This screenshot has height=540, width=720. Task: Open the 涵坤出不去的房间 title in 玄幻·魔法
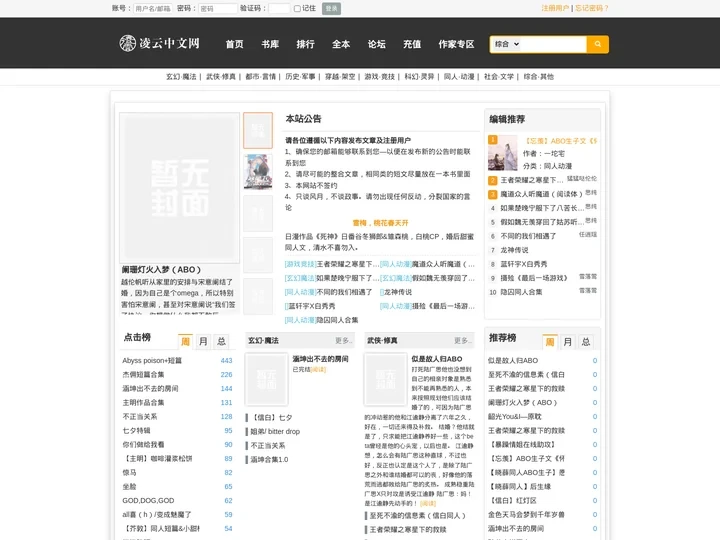(321, 359)
